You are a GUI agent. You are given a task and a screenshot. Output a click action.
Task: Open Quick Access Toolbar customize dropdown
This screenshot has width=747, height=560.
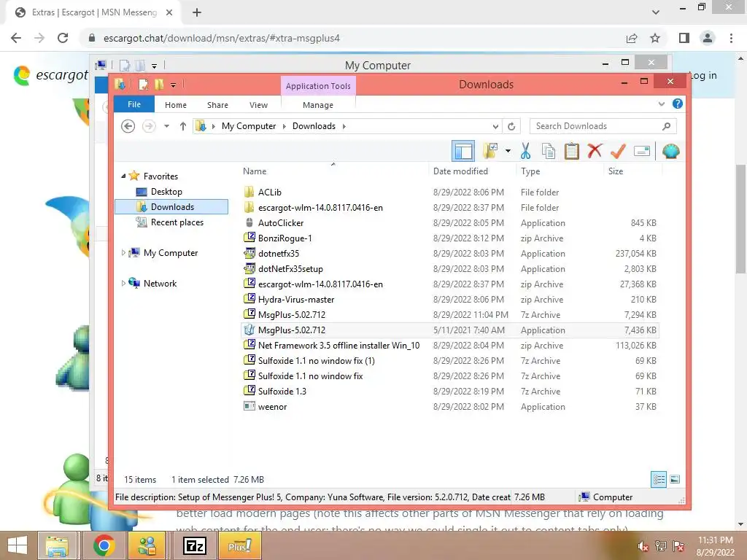pos(173,85)
